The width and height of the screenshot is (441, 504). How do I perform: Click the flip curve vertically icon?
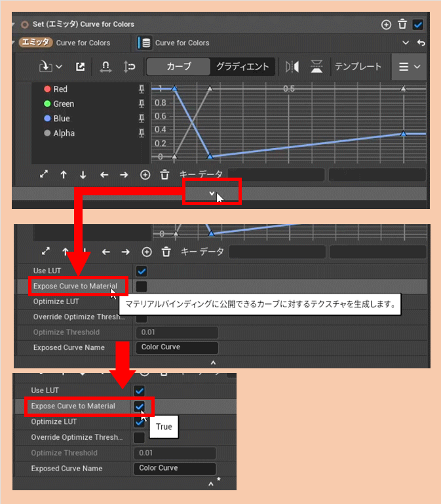316,67
